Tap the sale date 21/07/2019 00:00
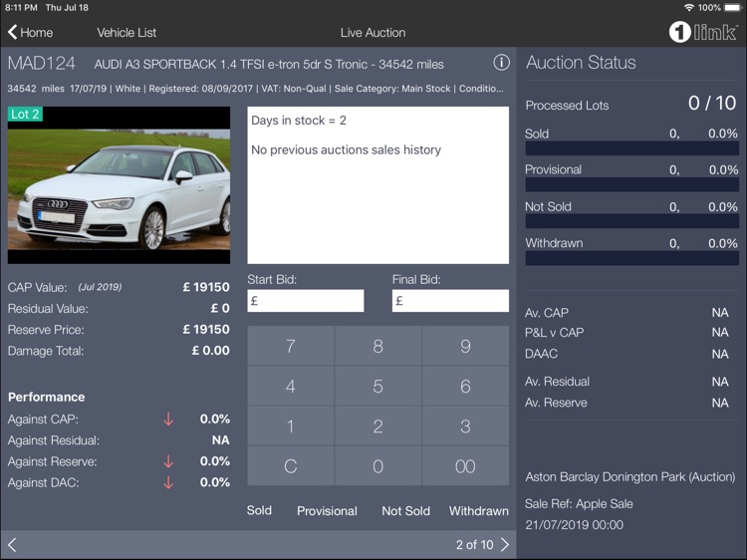This screenshot has height=560, width=747. click(574, 525)
